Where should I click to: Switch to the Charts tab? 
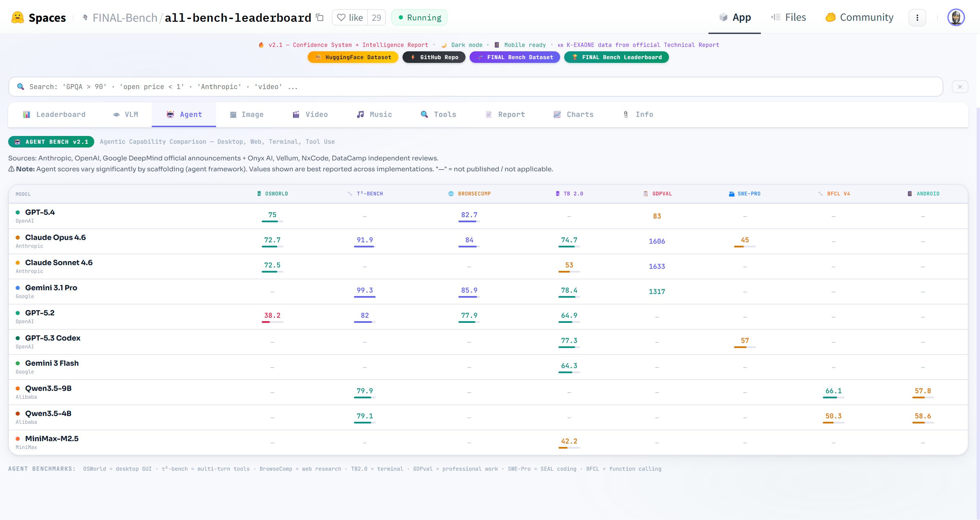pyautogui.click(x=573, y=115)
